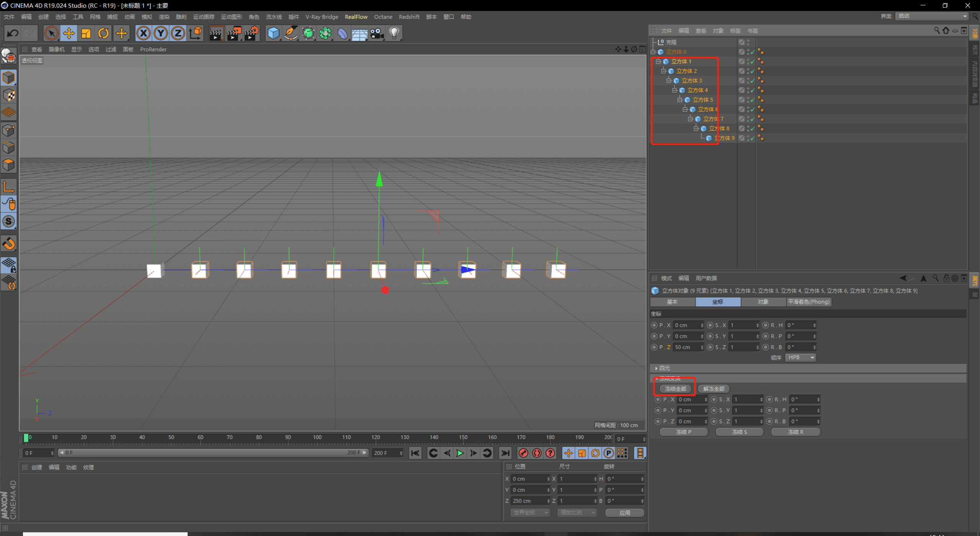Click the Rotate tool icon

pyautogui.click(x=103, y=34)
